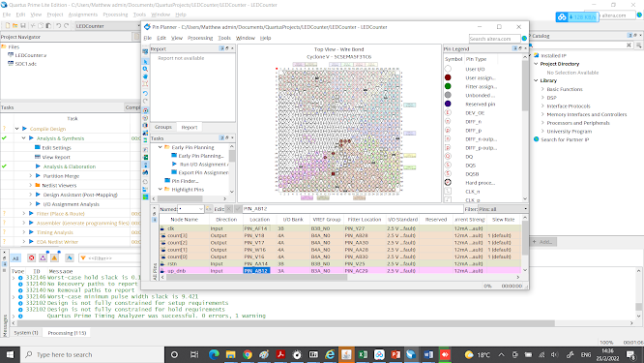Image resolution: width=644 pixels, height=363 pixels.
Task: Open Pin Planner Tools menu
Action: 224,38
